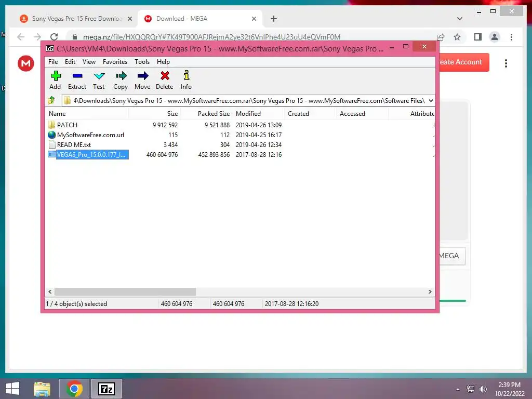The image size is (532, 399).
Task: Select the MySoftwareFree.com.url globe icon
Action: (x=51, y=135)
